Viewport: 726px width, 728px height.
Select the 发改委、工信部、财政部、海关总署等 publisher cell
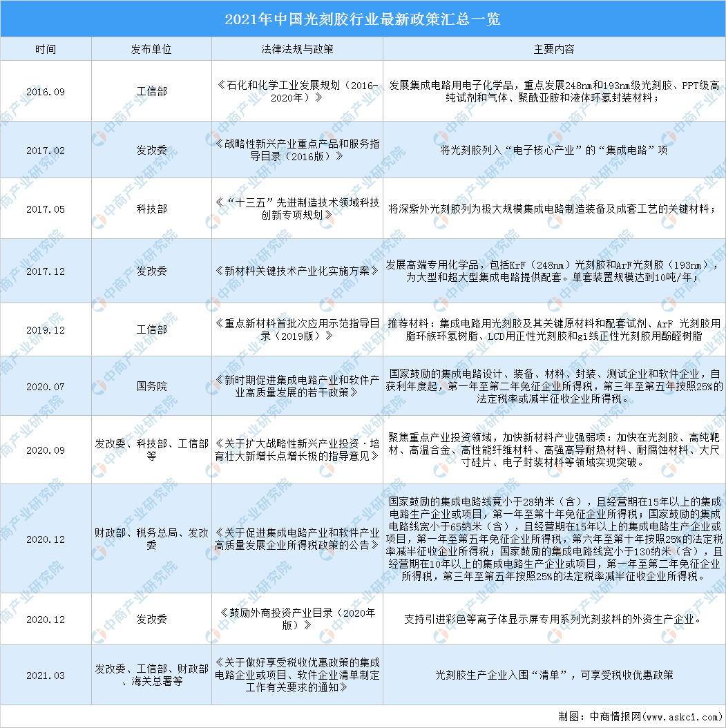(x=151, y=676)
